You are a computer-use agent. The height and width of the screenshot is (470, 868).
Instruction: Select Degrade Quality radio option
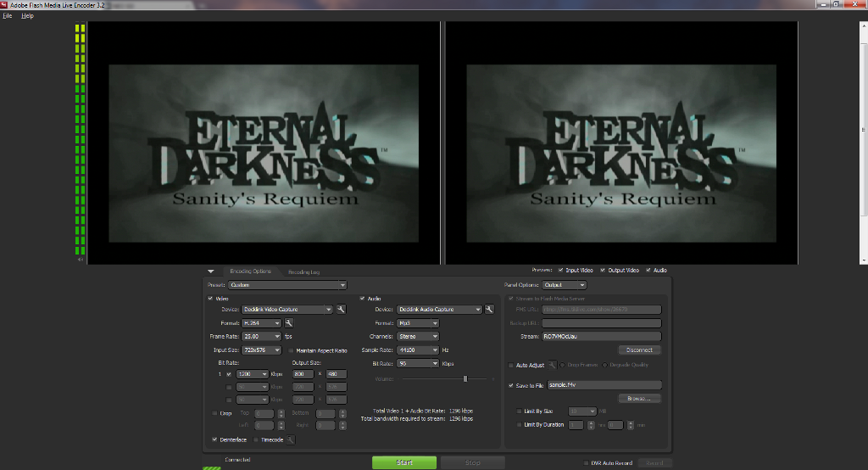[605, 365]
